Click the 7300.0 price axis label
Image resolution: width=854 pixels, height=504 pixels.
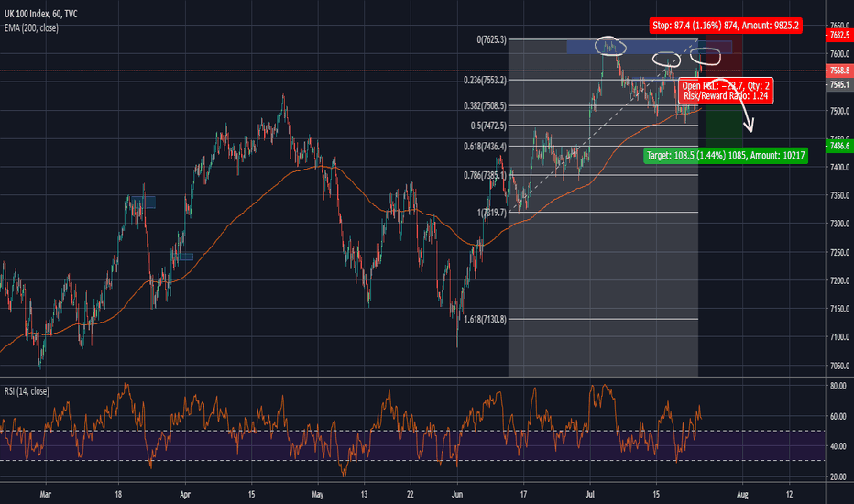840,224
